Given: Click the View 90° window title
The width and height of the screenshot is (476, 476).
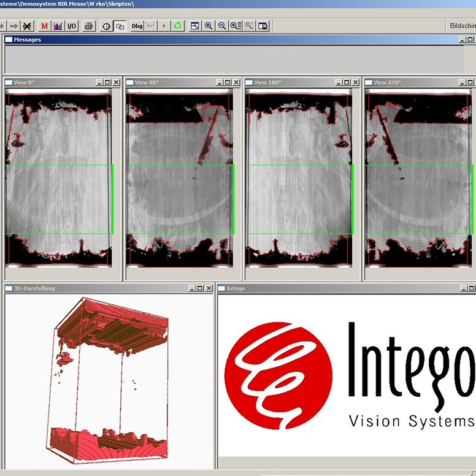Looking at the screenshot, I should point(145,82).
